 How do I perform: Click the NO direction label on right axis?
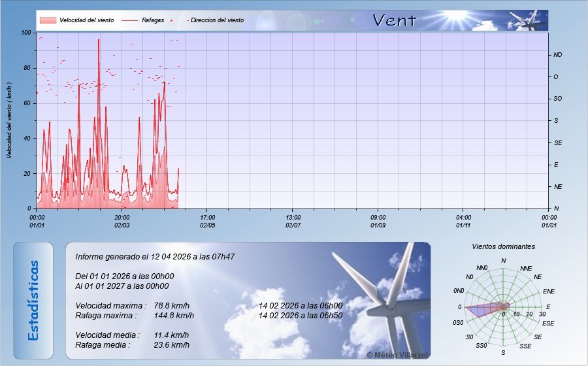click(557, 55)
